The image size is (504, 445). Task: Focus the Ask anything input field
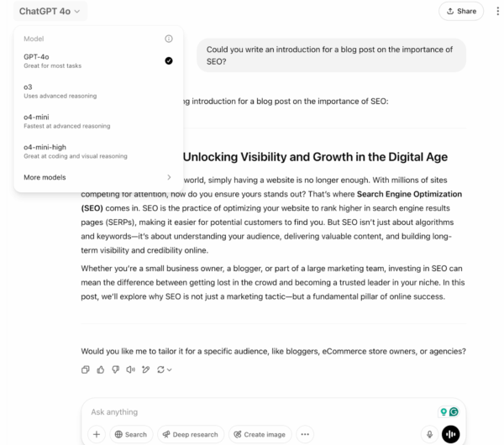(x=252, y=412)
